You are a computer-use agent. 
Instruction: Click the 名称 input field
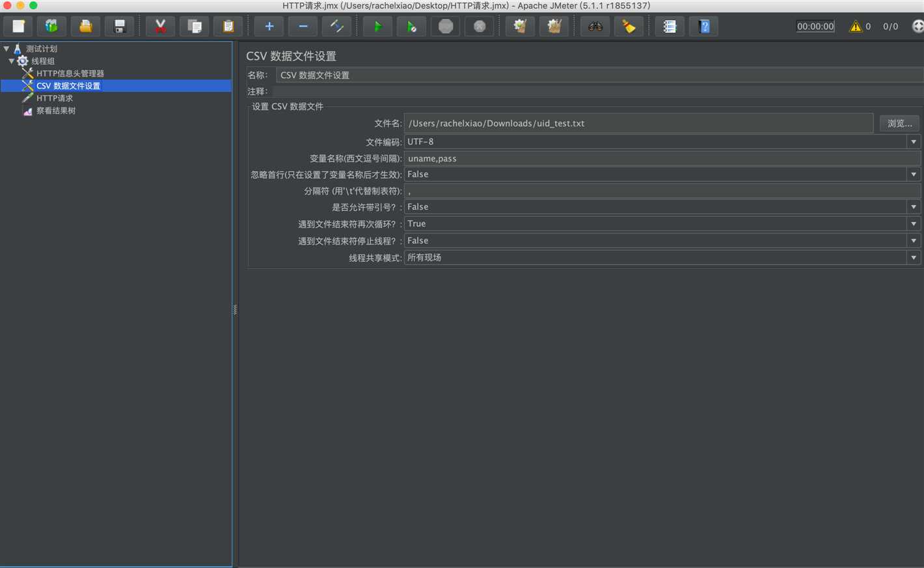point(599,75)
